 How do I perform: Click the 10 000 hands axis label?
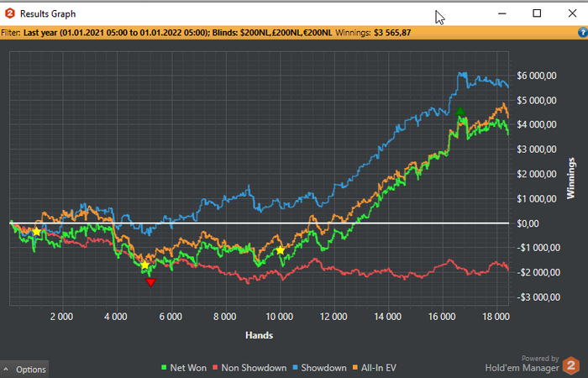coord(280,317)
